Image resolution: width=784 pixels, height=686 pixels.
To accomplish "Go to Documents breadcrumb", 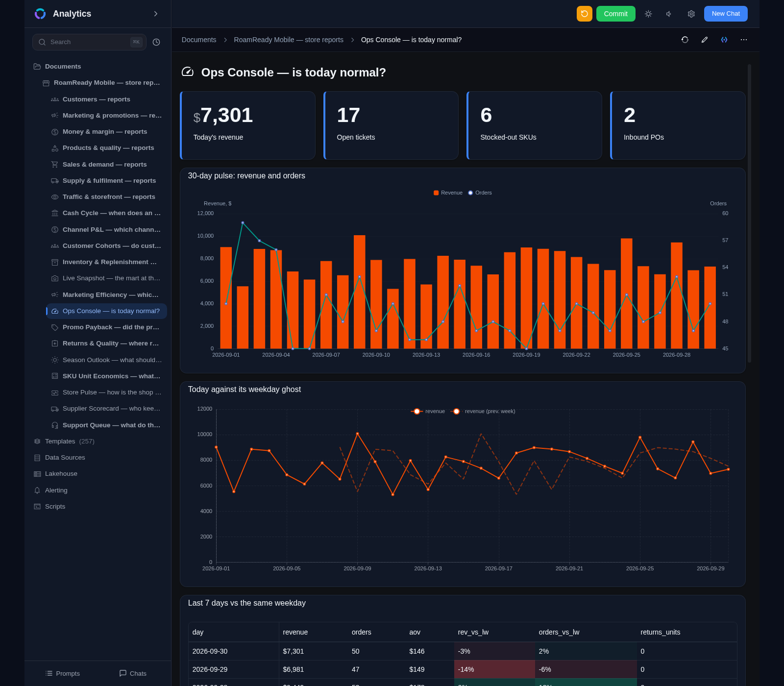I will [x=199, y=40].
